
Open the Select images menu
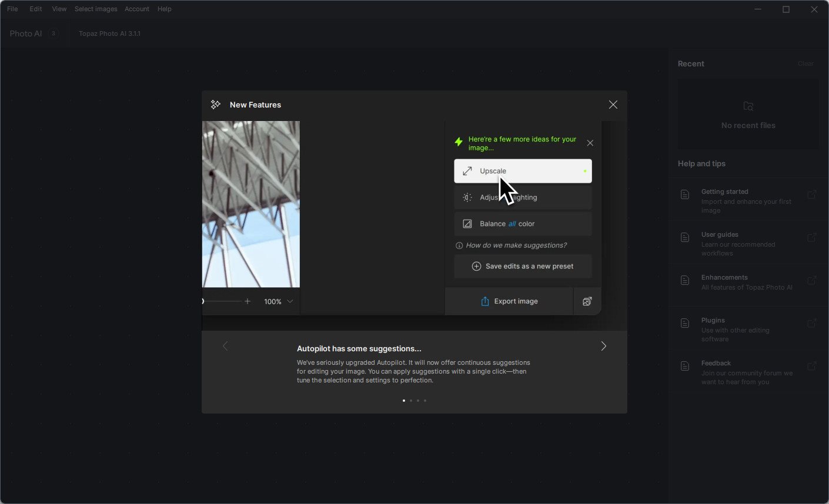pos(96,9)
